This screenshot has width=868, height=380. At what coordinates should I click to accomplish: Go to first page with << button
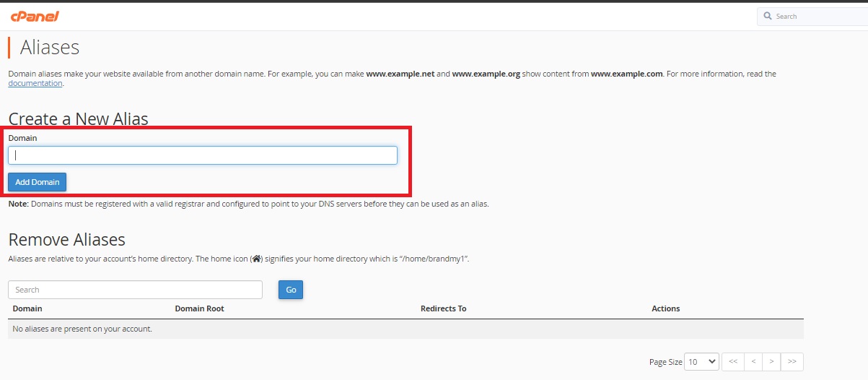click(x=733, y=362)
